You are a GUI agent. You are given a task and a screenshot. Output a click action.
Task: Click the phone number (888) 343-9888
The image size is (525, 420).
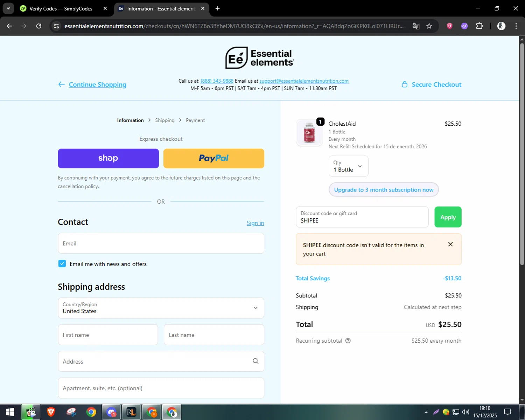217,81
